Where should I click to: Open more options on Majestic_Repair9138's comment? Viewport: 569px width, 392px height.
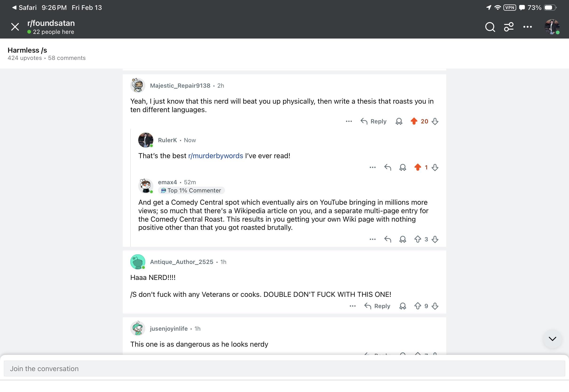point(349,121)
